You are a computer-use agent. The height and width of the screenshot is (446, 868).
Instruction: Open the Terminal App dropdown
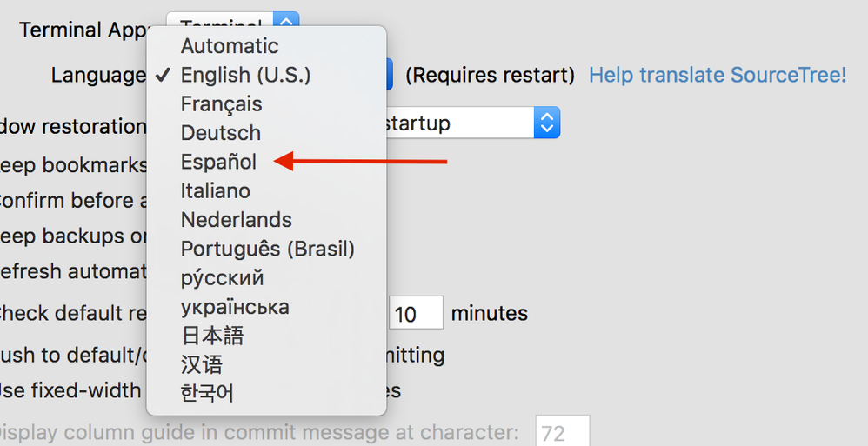[286, 21]
